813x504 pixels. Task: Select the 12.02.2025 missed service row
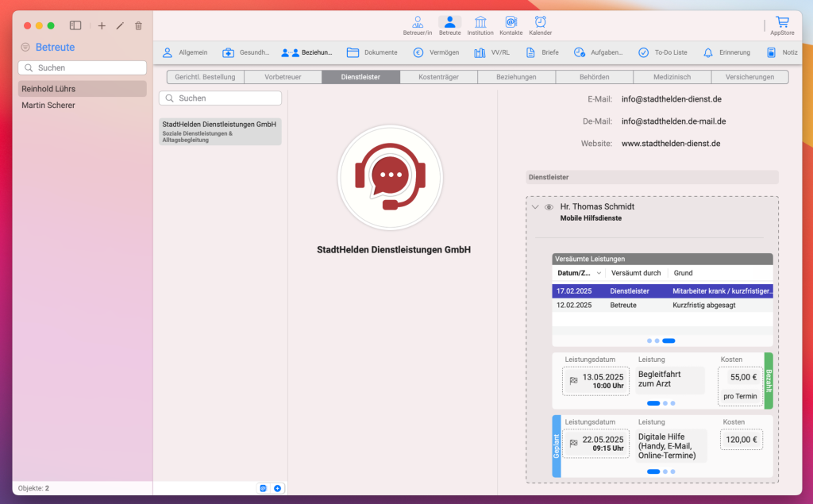point(663,305)
